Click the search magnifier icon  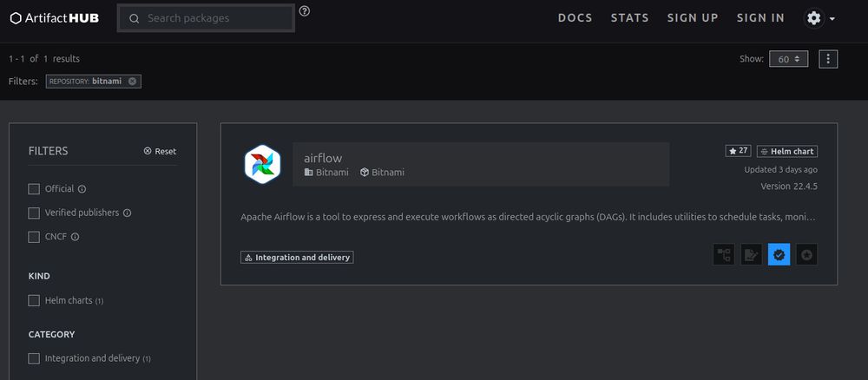[134, 18]
